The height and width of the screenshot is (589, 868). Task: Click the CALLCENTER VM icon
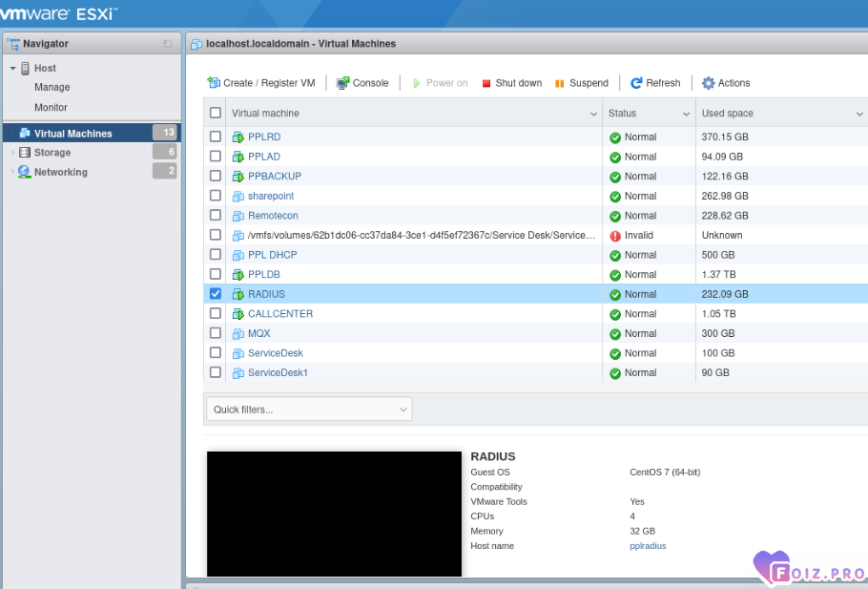(238, 314)
